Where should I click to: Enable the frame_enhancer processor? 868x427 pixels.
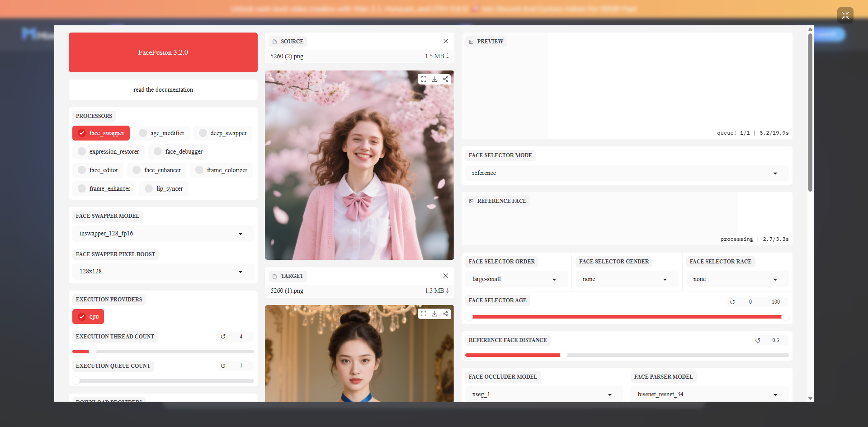click(104, 189)
